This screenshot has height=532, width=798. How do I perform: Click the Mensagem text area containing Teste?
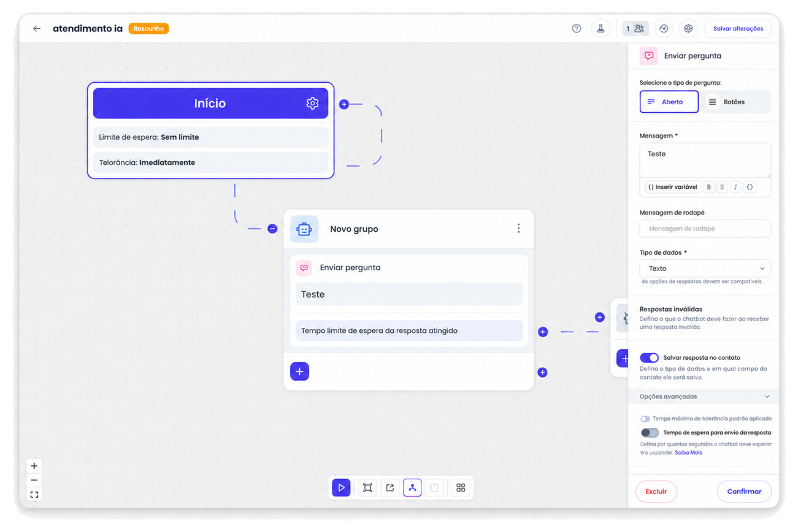pos(705,161)
